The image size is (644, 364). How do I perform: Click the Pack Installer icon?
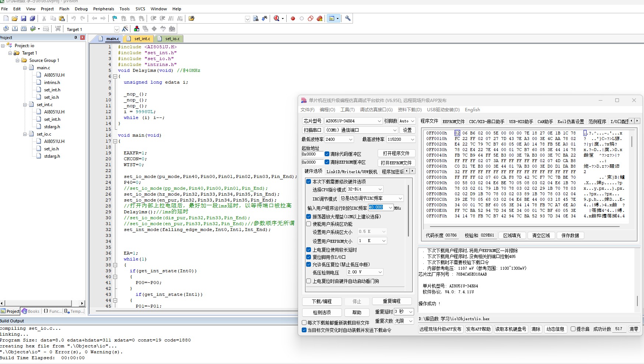pyautogui.click(x=172, y=29)
